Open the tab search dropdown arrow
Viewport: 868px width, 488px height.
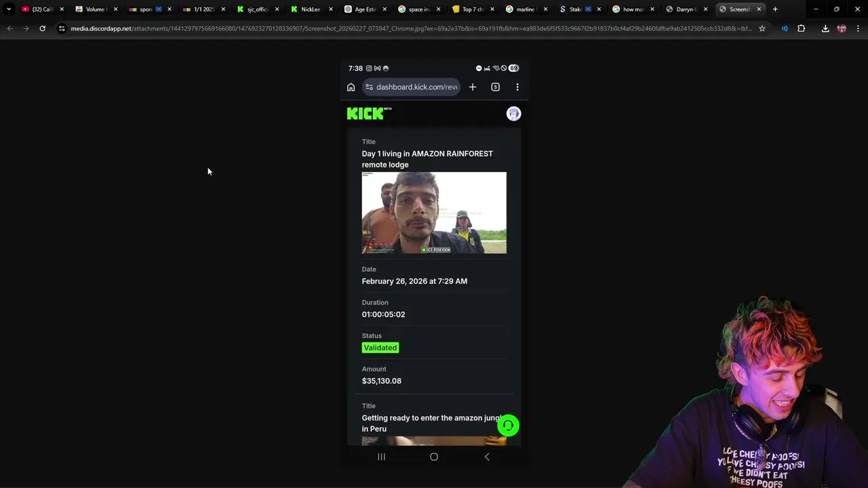click(9, 9)
